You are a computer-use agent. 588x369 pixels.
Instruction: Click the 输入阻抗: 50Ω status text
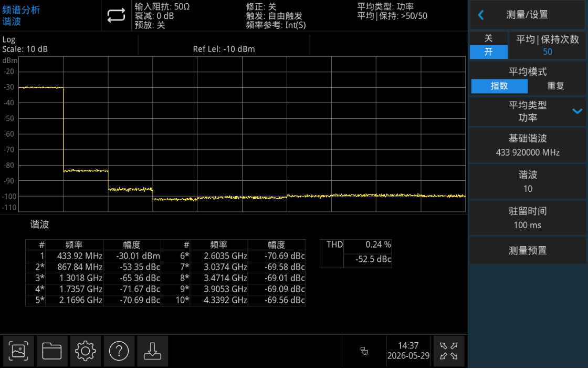pyautogui.click(x=162, y=7)
